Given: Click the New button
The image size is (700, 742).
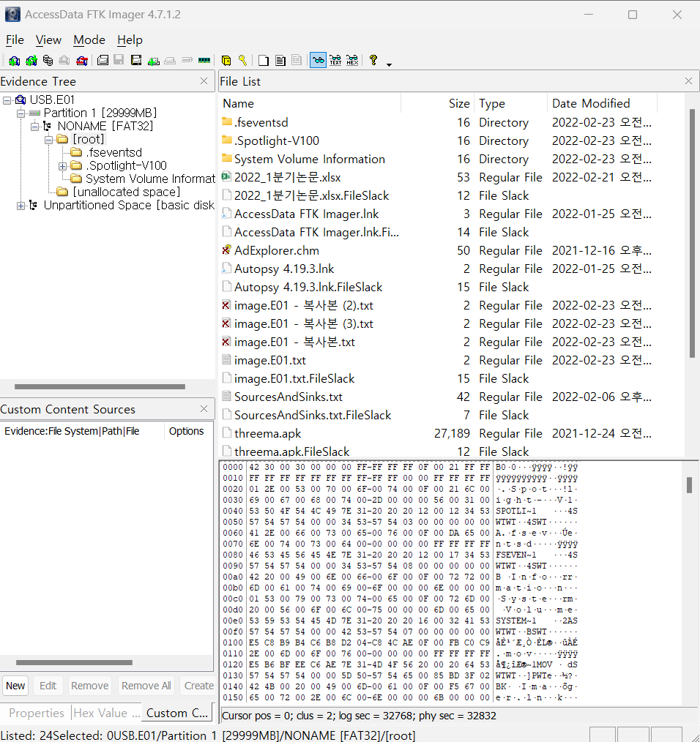Looking at the screenshot, I should 15,686.
